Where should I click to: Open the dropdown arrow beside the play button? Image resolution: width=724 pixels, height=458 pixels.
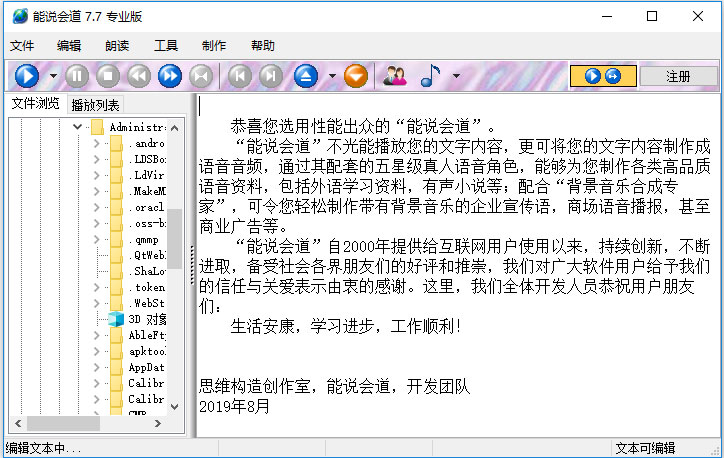coord(54,76)
